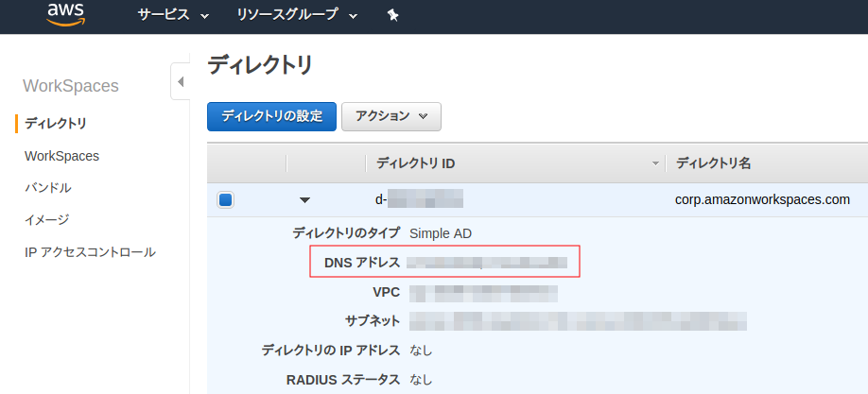The image size is (868, 394).
Task: Click the Simple AD directory type value
Action: (x=441, y=233)
